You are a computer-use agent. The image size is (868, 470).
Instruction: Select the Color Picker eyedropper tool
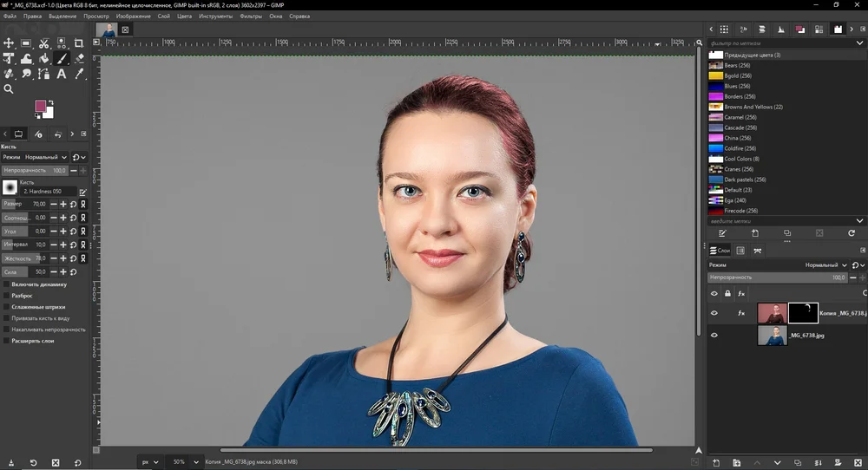79,74
